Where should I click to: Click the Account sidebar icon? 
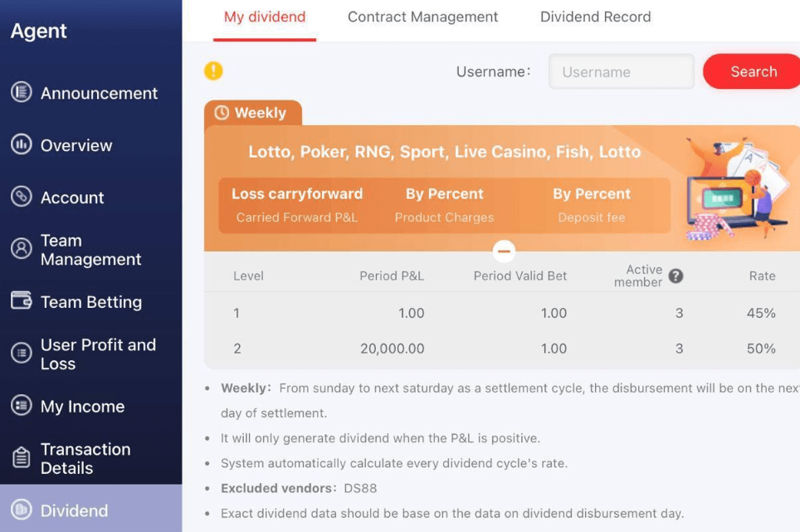[x=22, y=198]
